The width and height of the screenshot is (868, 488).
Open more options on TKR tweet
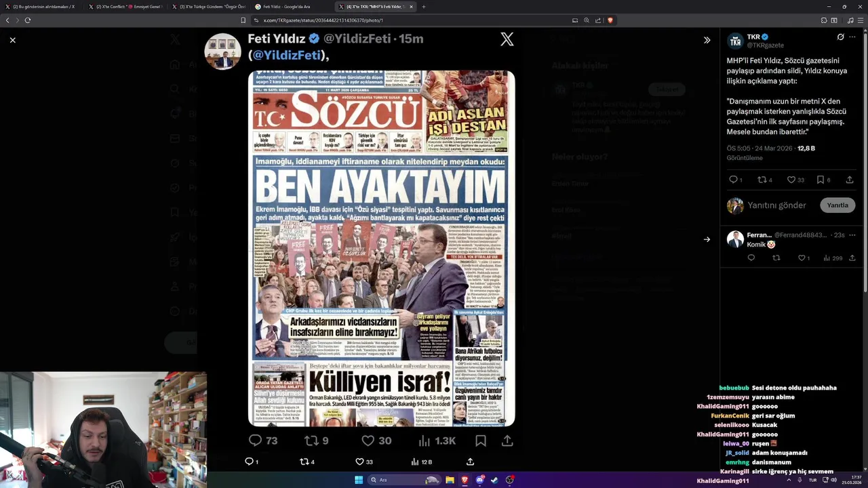tap(852, 37)
